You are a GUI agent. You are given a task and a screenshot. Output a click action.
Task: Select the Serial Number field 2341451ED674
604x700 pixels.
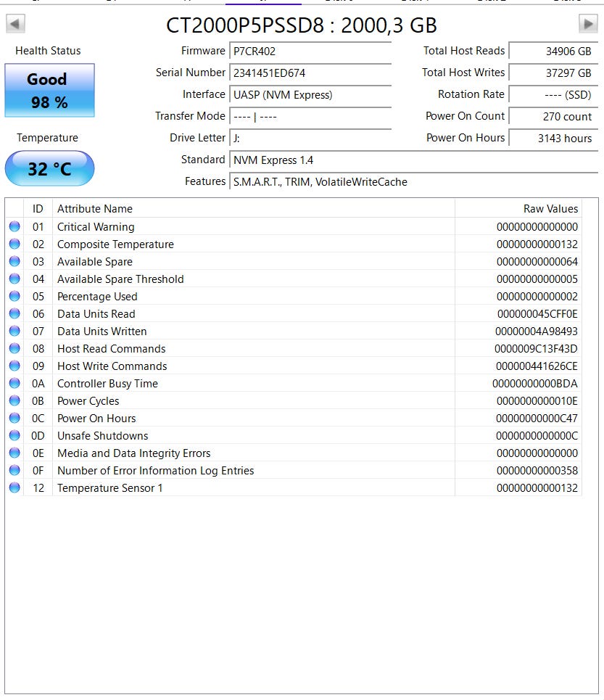coord(310,73)
